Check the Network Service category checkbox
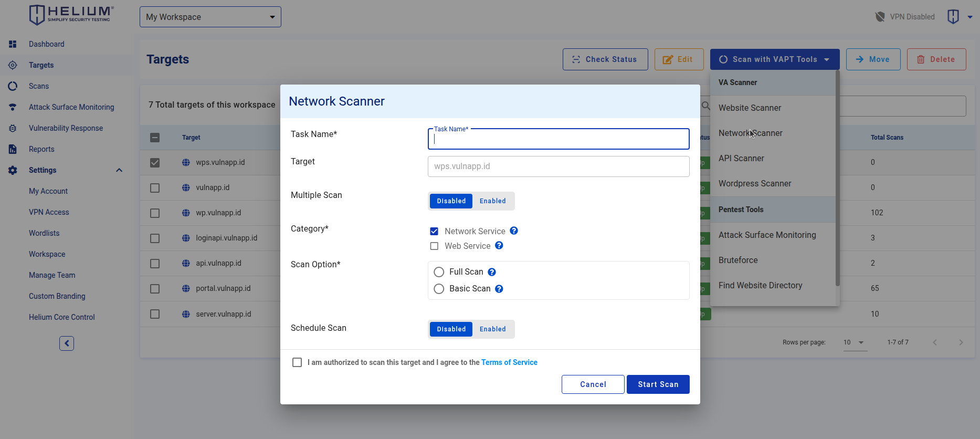Viewport: 980px width, 439px height. click(434, 231)
